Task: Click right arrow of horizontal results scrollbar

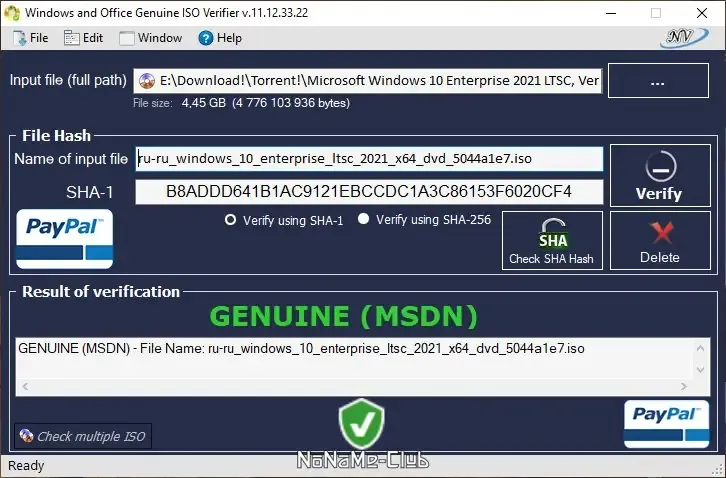Action: (x=684, y=386)
